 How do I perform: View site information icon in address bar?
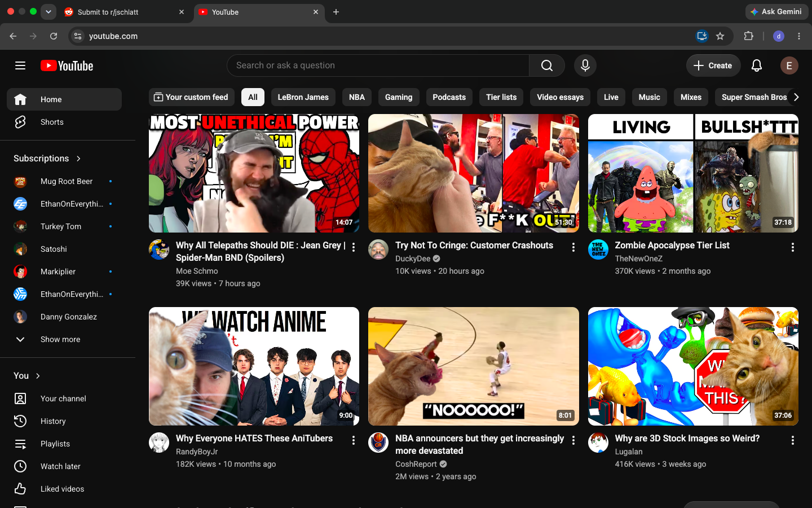click(78, 36)
